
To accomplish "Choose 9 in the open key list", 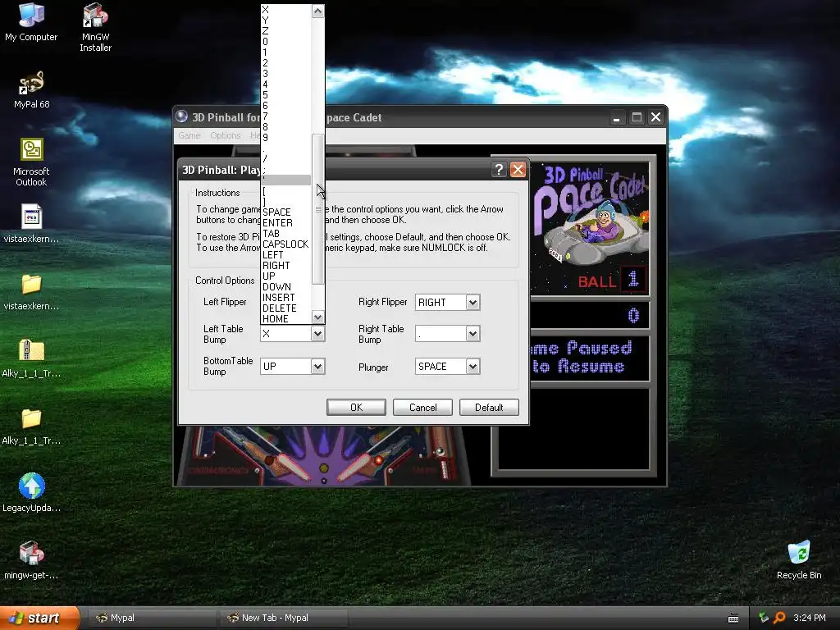I will (x=286, y=138).
